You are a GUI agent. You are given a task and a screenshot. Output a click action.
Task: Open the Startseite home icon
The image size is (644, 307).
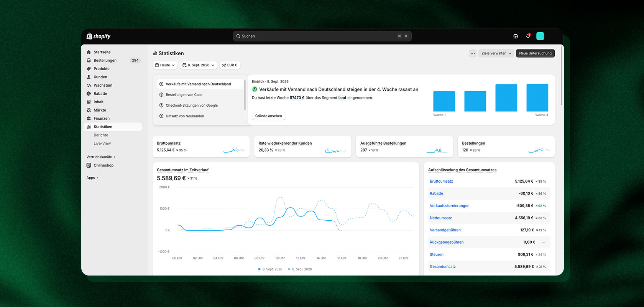coord(89,52)
